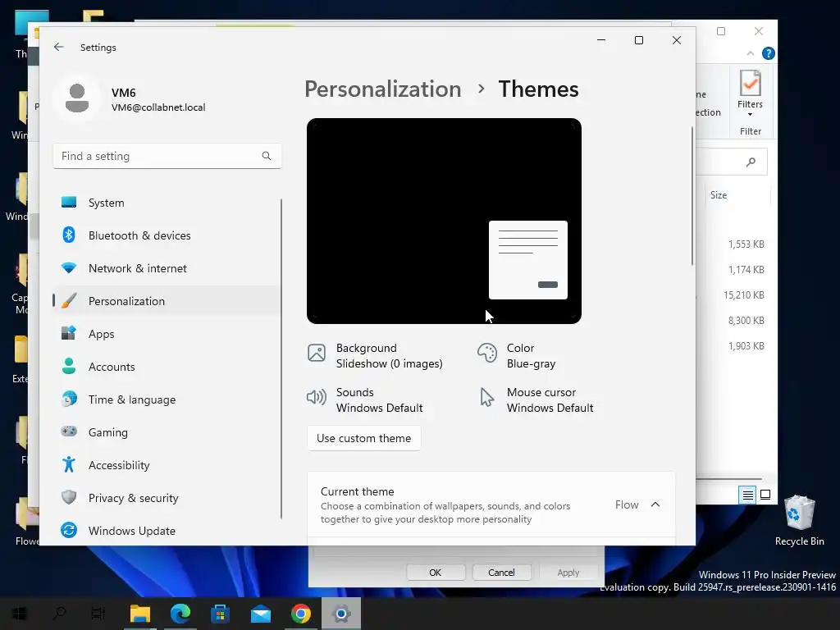Screen dimensions: 840x630
Task: Select Network & internet category
Action: 167,268
